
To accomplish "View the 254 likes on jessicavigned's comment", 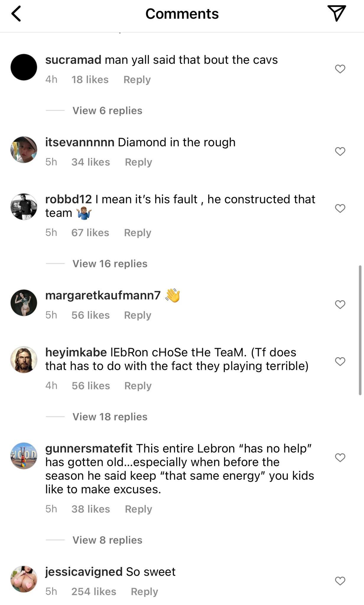I will point(94,592).
